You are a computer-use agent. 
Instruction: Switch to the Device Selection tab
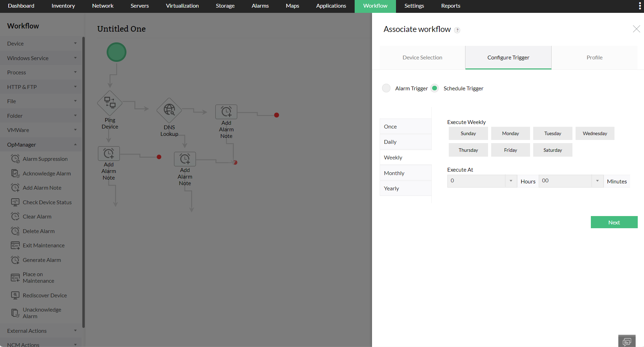[x=422, y=58]
